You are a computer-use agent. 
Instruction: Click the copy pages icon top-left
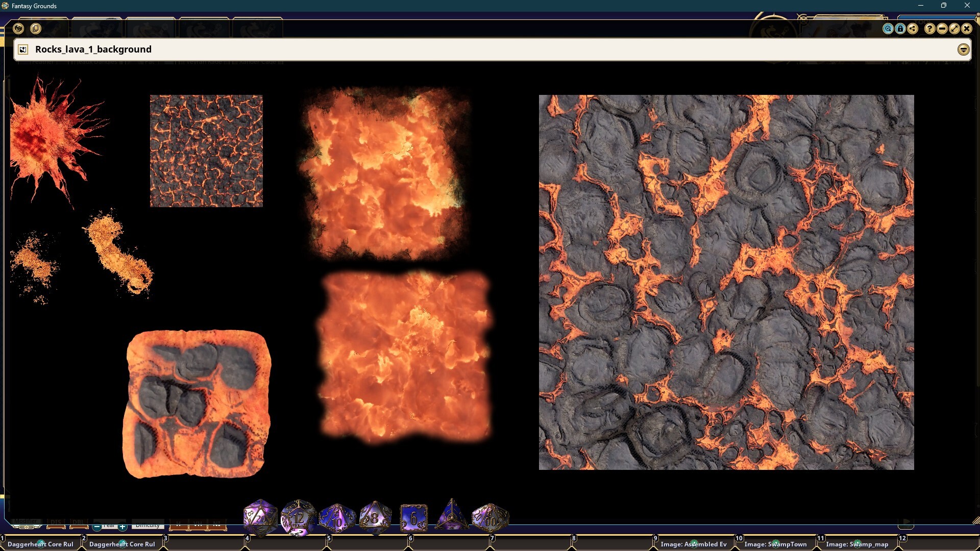35,29
